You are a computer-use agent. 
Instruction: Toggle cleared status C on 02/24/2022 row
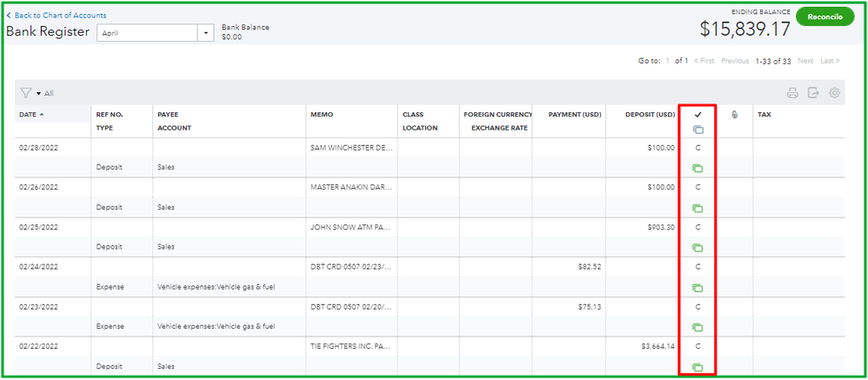click(698, 267)
